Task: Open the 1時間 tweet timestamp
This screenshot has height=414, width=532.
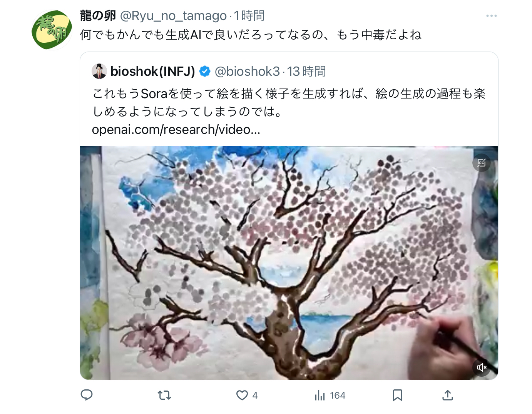Action: point(249,16)
